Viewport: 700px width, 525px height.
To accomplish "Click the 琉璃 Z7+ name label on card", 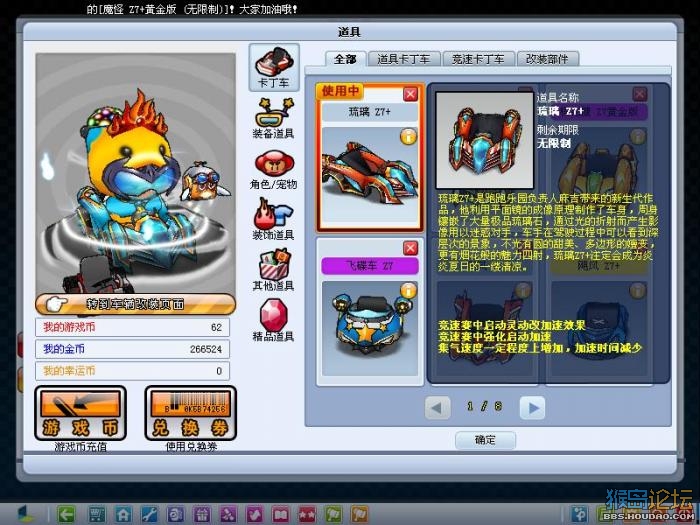I will (x=370, y=112).
